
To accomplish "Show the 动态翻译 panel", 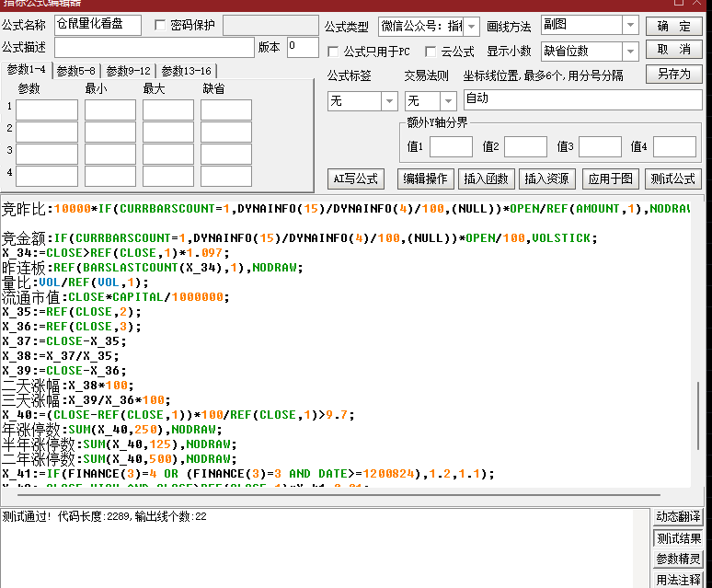I will (x=678, y=517).
